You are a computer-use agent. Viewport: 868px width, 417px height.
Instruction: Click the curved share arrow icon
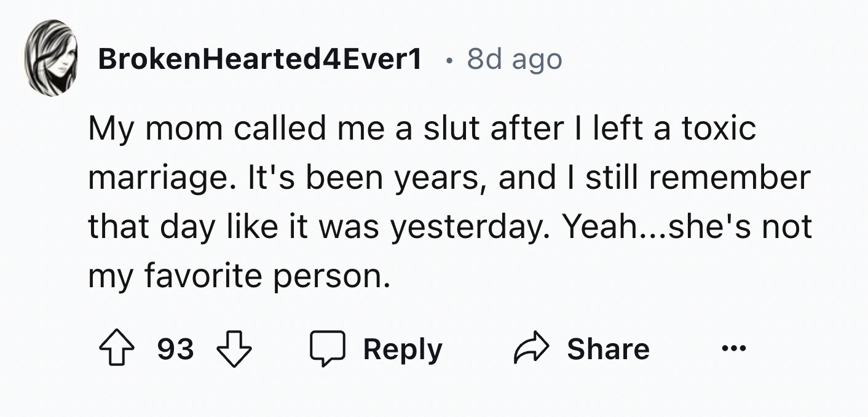point(530,349)
